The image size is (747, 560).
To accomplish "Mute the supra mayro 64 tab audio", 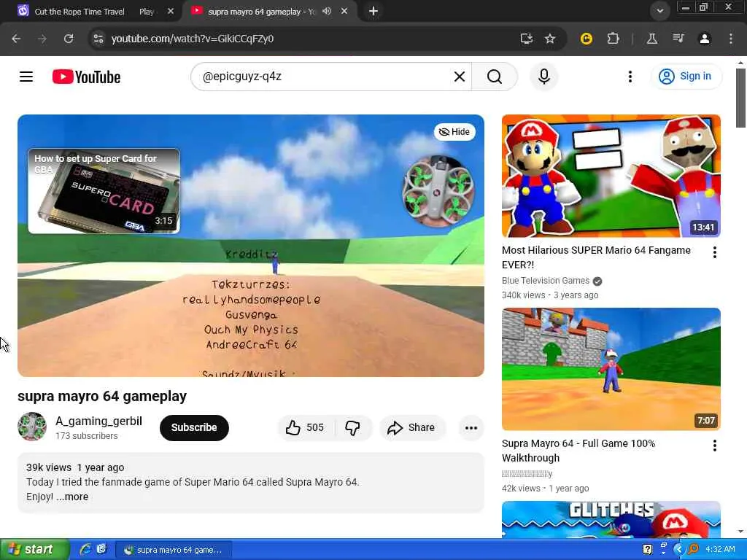I will pyautogui.click(x=327, y=11).
